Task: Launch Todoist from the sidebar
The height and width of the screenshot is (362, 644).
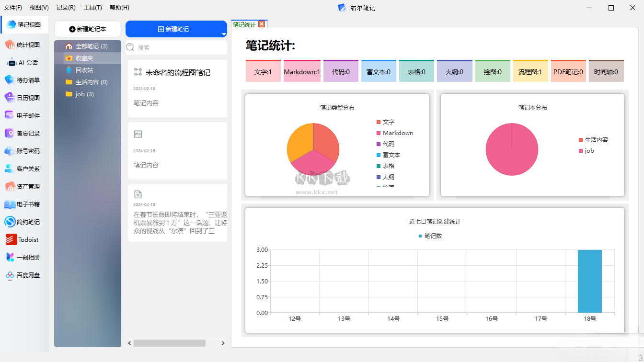Action: coord(11,239)
